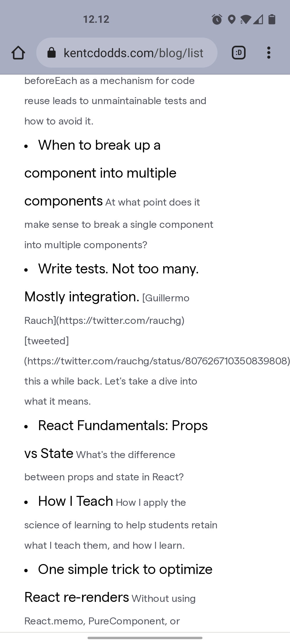Open the tab switcher icon

pos(238,53)
